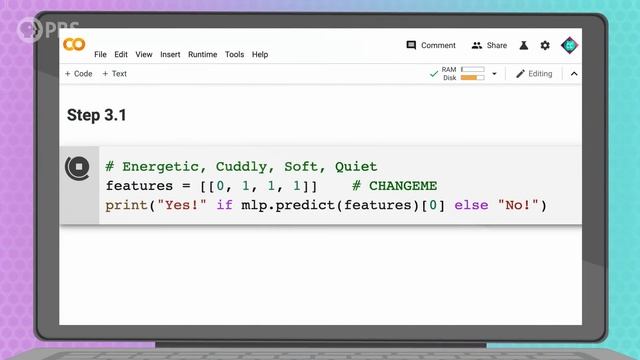
Task: Click the features list code line
Action: [x=211, y=186]
